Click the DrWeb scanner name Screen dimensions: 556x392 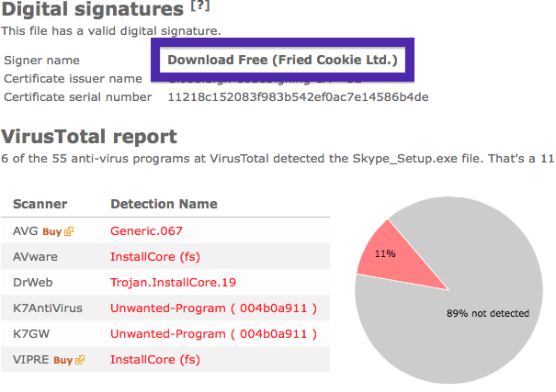coord(32,283)
